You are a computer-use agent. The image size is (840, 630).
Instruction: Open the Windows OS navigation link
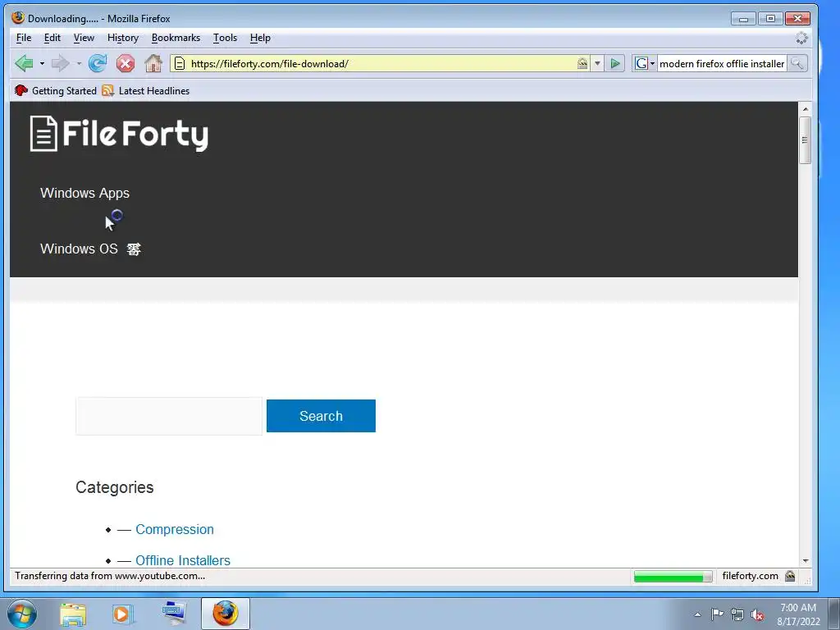[79, 249]
